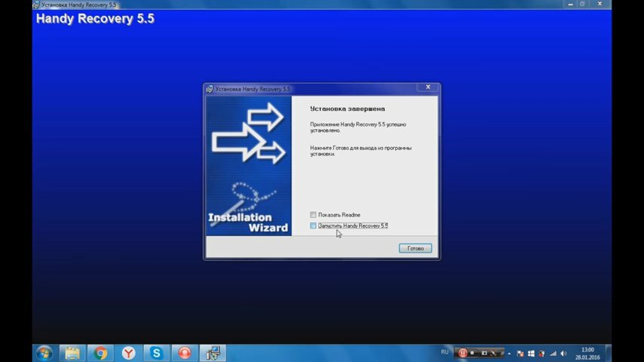Screen dimensions: 644x362
Task: Open the network signal tray icon
Action: [554, 354]
